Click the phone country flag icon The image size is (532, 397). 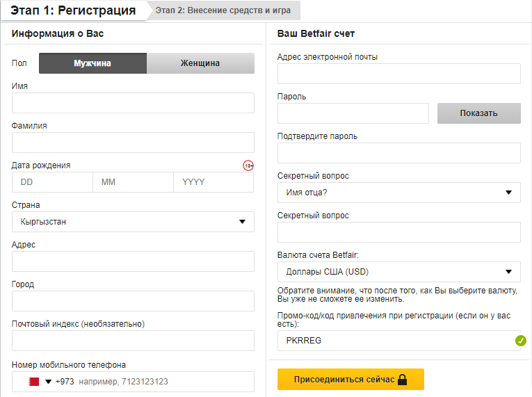(33, 382)
